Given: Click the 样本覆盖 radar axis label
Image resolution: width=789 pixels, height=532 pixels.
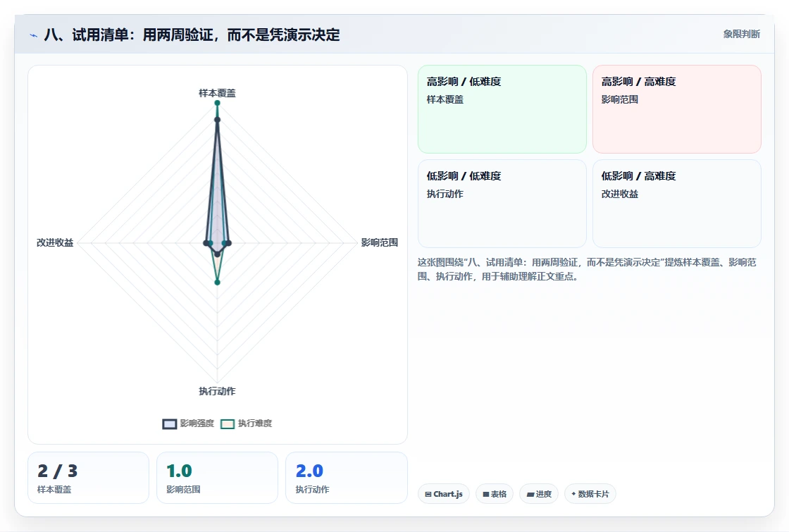Looking at the screenshot, I should 218,93.
